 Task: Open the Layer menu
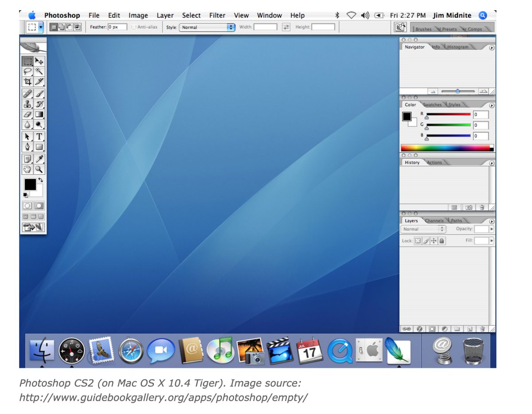coord(165,15)
